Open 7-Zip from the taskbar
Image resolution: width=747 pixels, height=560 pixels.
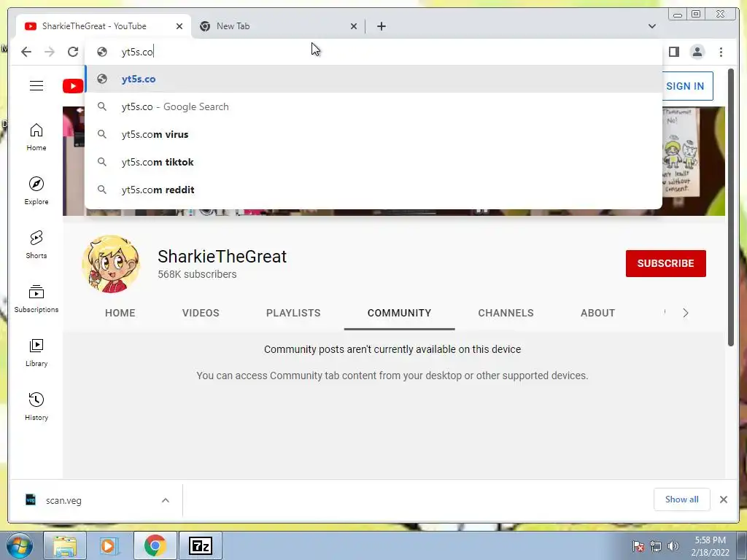point(200,545)
